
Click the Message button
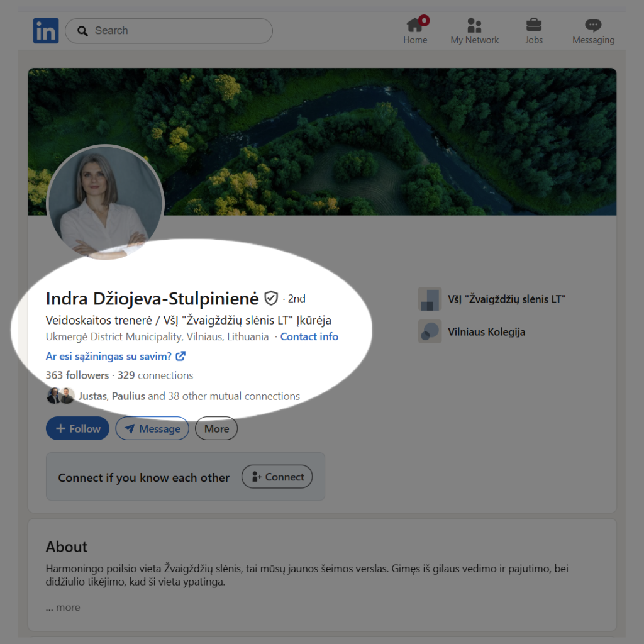click(x=152, y=429)
